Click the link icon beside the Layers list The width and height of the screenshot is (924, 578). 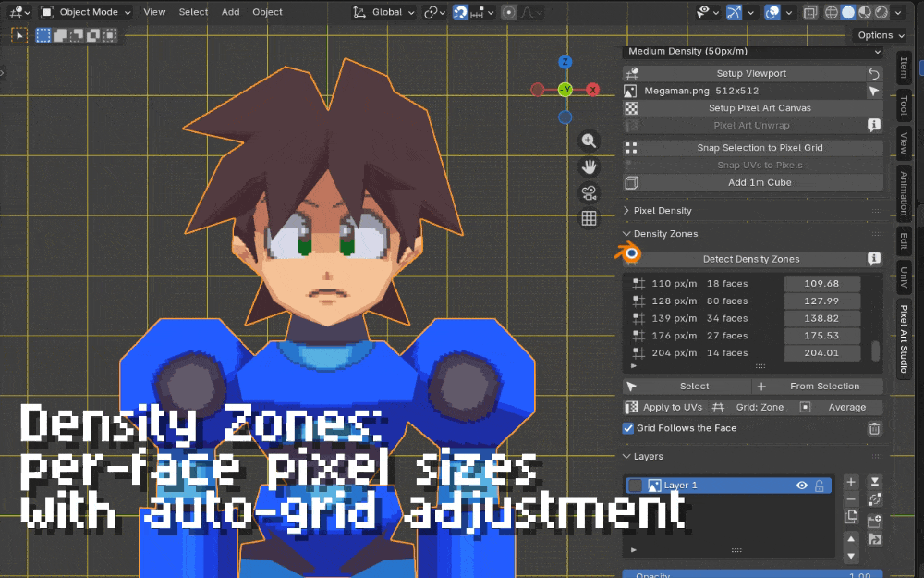pos(875,499)
